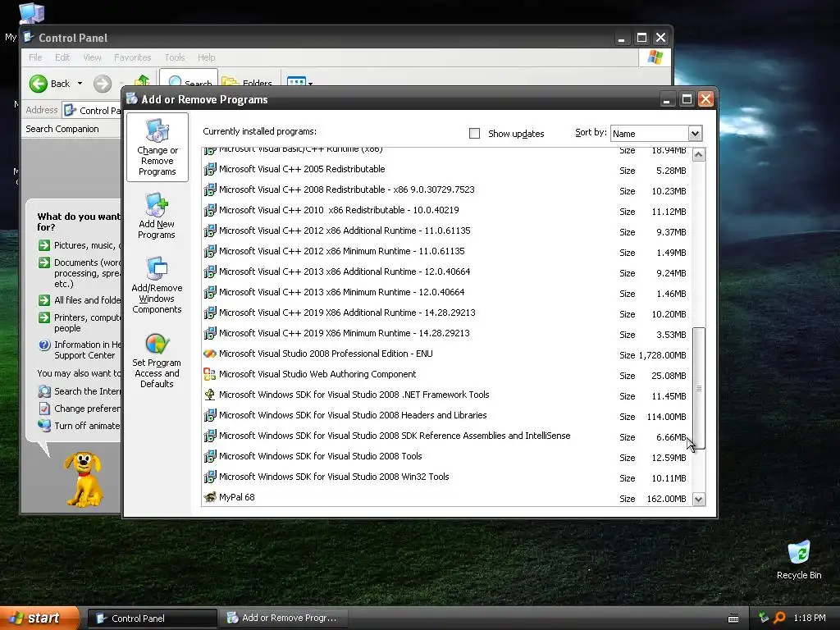Open the Help menu in Control Panel

[206, 57]
